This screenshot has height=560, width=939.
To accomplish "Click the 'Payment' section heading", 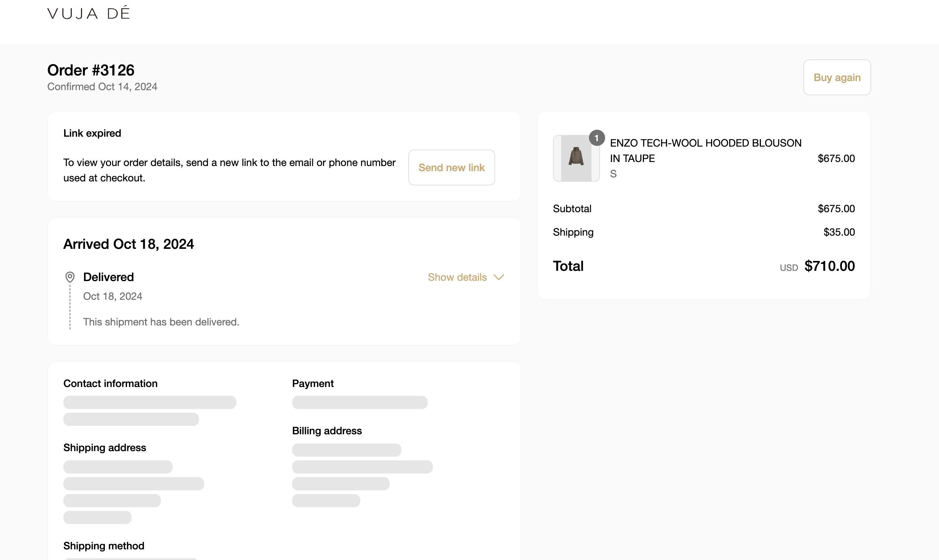I will pos(313,383).
